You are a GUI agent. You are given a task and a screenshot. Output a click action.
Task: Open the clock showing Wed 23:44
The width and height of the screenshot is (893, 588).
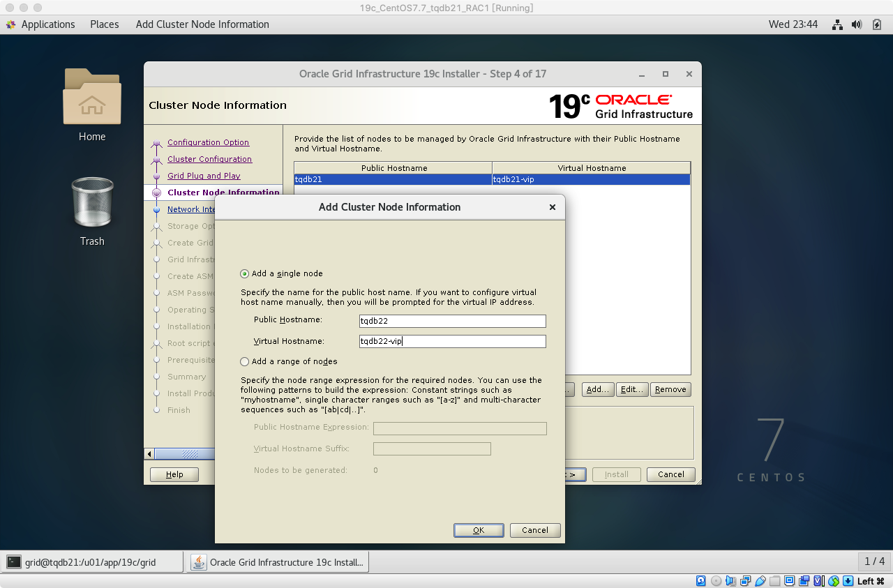793,24
